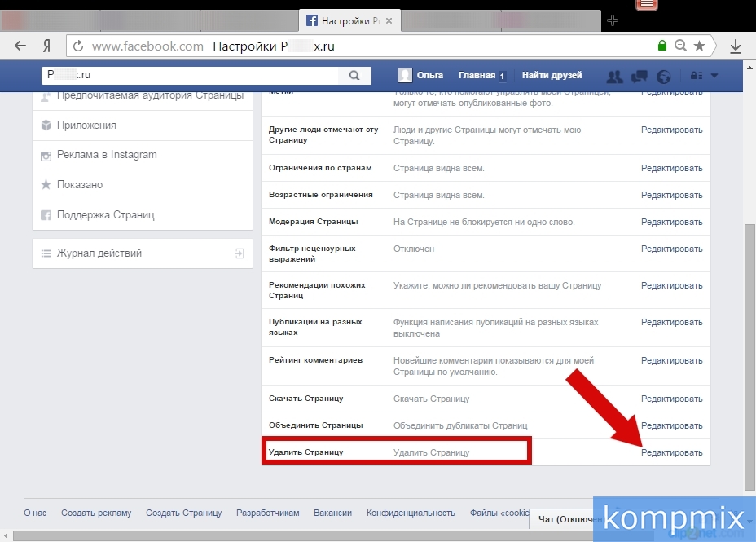This screenshot has width=756, height=542.
Task: Click the Facebook search magnifier button
Action: pos(354,75)
